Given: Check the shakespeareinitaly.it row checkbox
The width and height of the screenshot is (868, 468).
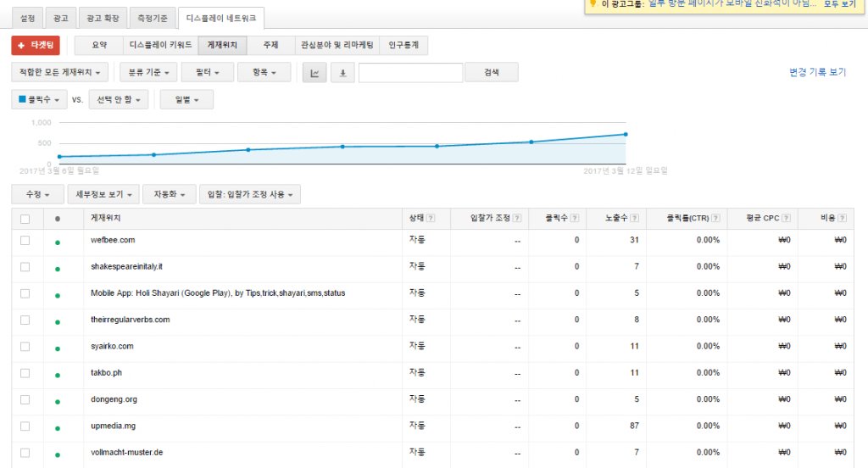Looking at the screenshot, I should 25,267.
